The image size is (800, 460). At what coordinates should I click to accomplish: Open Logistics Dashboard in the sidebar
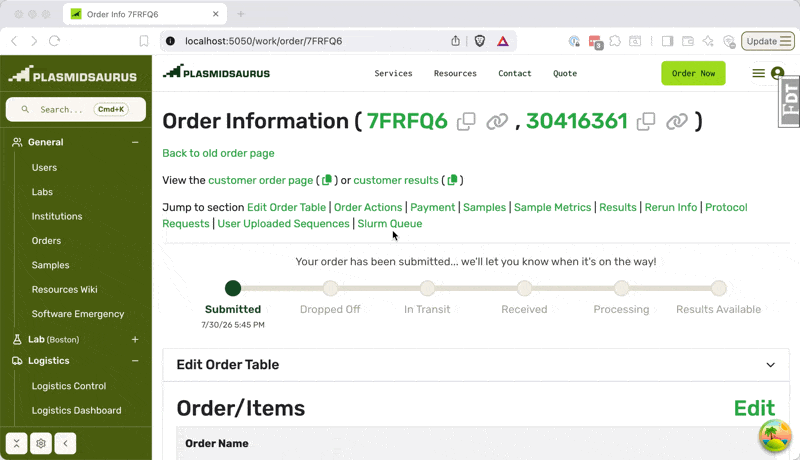click(77, 411)
